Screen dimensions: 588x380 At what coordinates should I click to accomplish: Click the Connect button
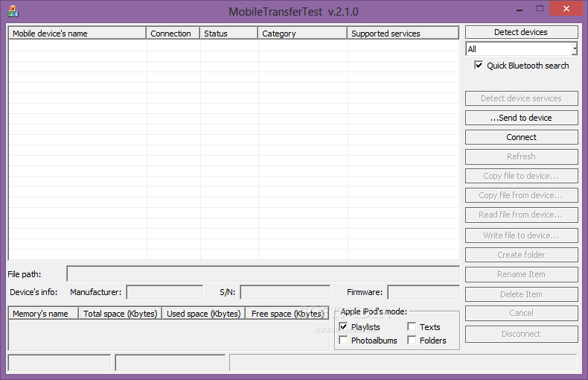[x=521, y=137]
